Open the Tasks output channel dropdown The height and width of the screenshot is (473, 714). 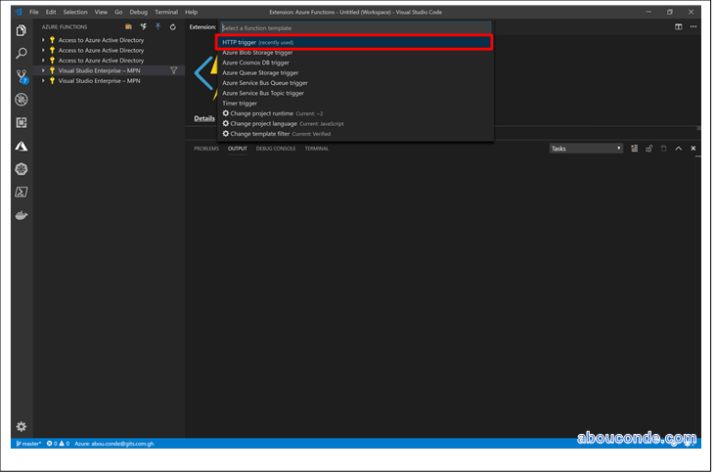[585, 148]
